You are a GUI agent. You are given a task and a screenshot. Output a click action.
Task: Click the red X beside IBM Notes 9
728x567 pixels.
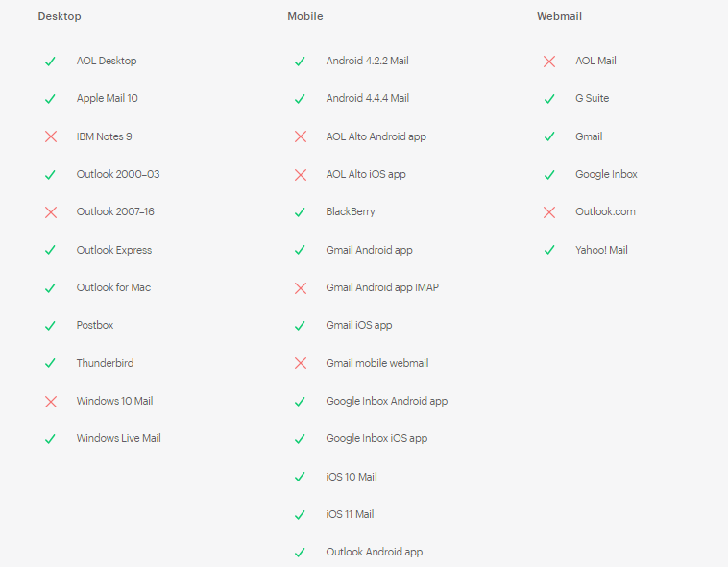click(x=50, y=136)
